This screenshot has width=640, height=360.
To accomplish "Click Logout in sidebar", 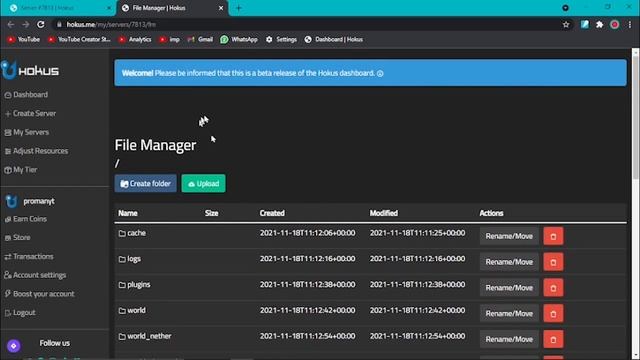I will tap(20, 313).
